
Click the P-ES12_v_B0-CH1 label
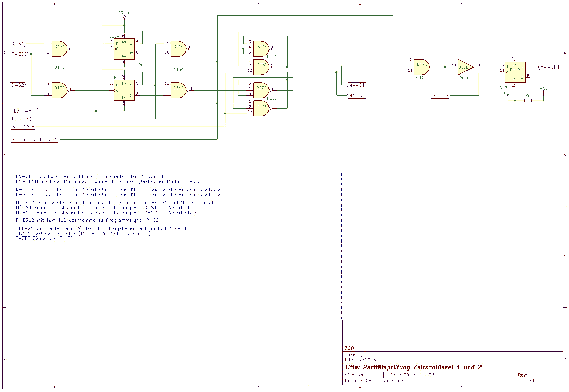[35, 139]
